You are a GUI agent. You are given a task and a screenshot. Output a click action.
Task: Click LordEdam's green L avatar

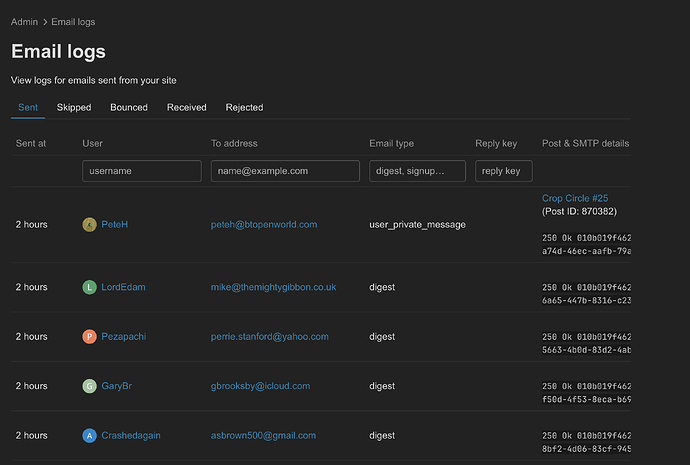tap(89, 287)
